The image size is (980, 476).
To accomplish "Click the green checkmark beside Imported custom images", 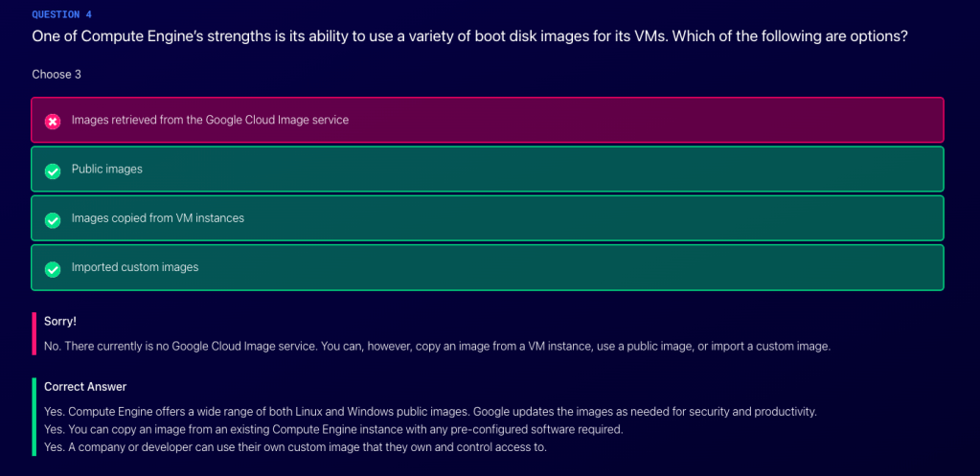I will [x=54, y=269].
